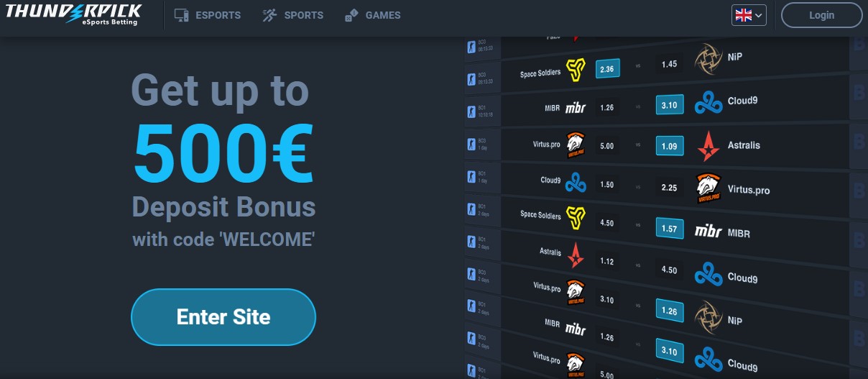Click the Astralis star logo next to 1.09
This screenshot has height=379, width=868.
(x=708, y=146)
